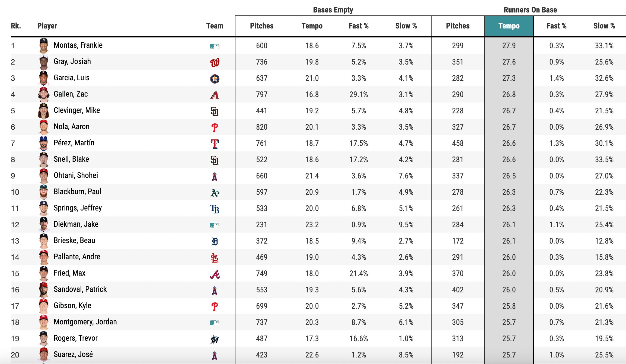Sort table by Bases Empty Tempo header

312,26
